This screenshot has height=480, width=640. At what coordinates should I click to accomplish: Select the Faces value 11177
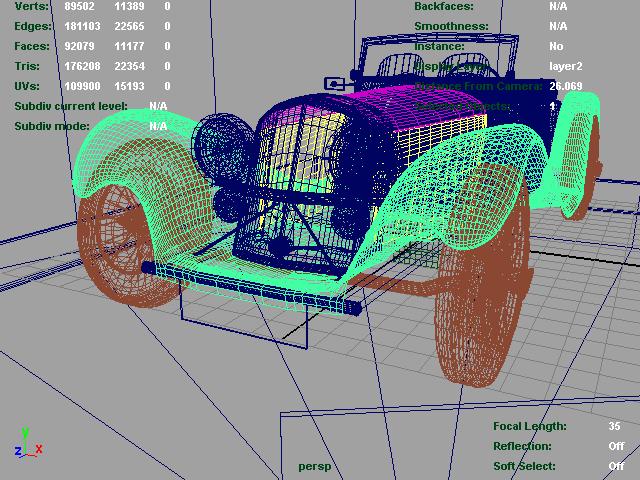coord(129,46)
